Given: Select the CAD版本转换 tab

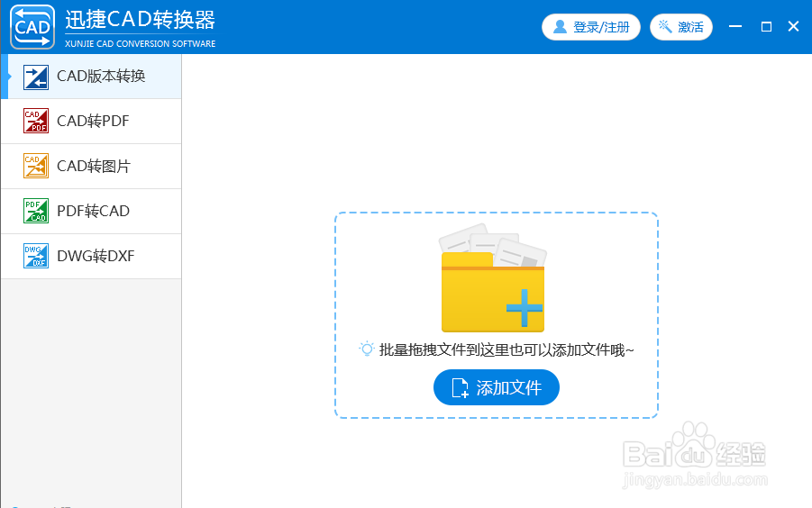Looking at the screenshot, I should (92, 77).
